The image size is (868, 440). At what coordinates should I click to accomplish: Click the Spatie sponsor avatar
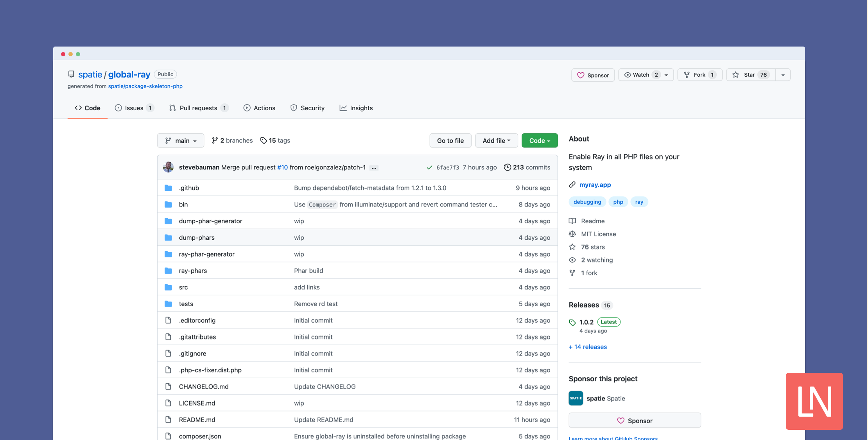(576, 398)
